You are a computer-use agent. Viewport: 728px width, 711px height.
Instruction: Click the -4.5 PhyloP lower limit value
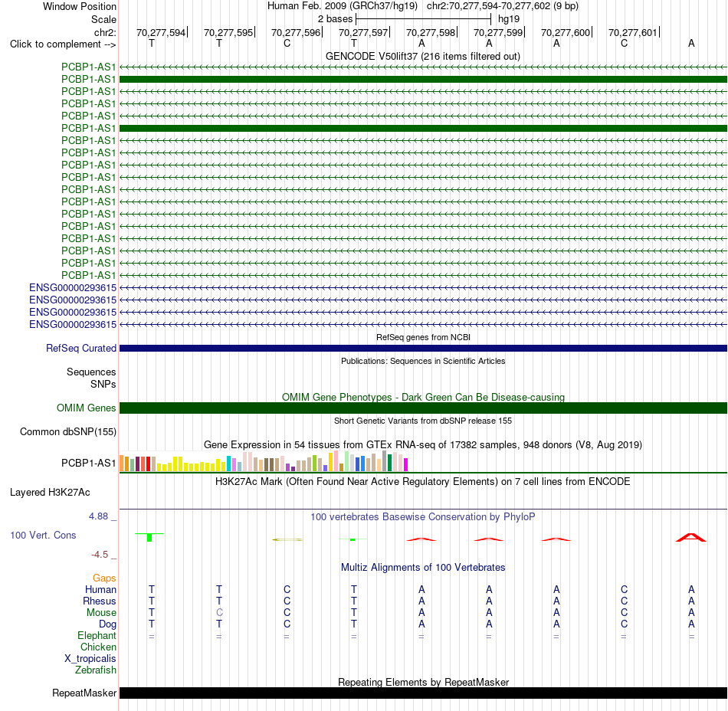100,555
